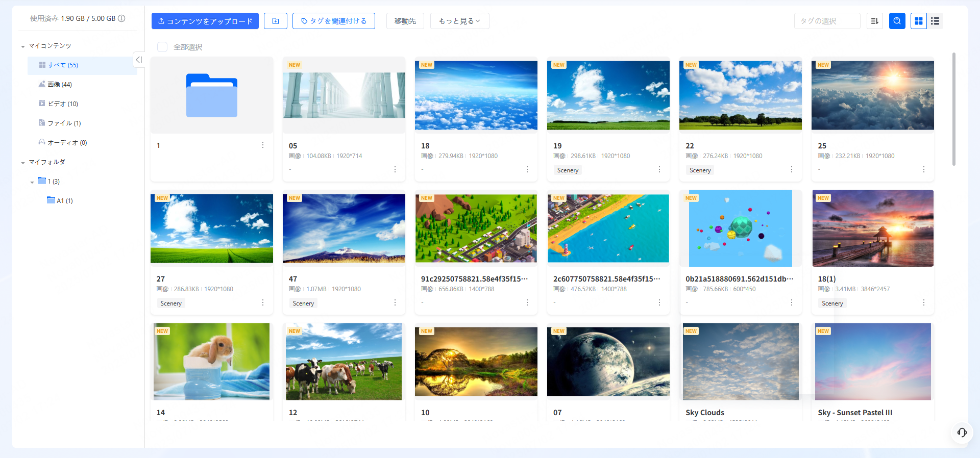Click the タグの選択 input field
Screen dimensions: 980x458
pos(826,21)
